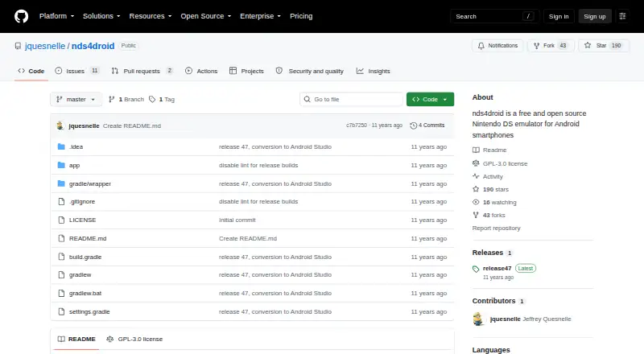This screenshot has height=354, width=644.
Task: Focus the top Search field
Action: tap(494, 16)
